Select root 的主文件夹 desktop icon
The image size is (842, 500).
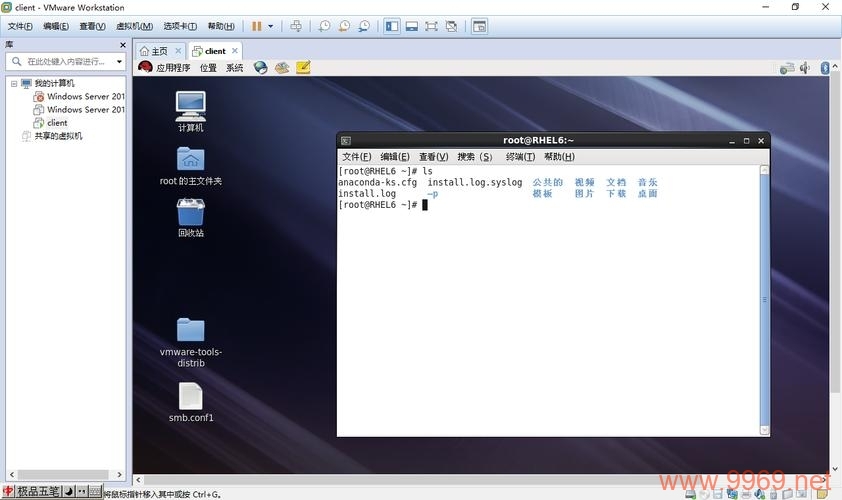click(x=191, y=166)
